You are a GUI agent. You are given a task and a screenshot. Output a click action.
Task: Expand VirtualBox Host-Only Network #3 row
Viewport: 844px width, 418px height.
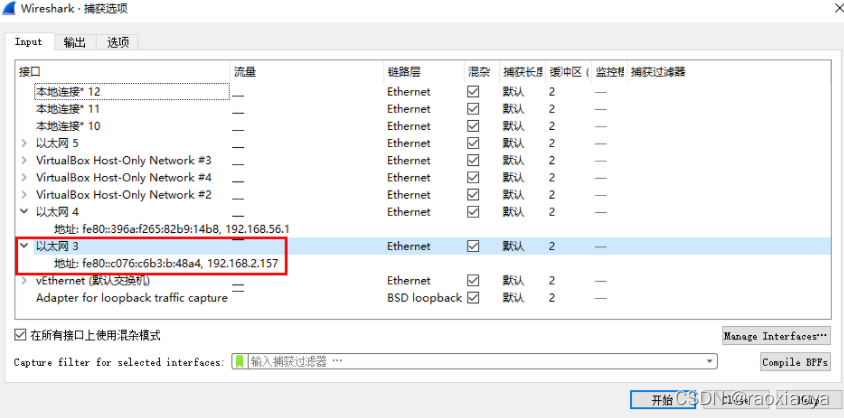click(x=24, y=160)
